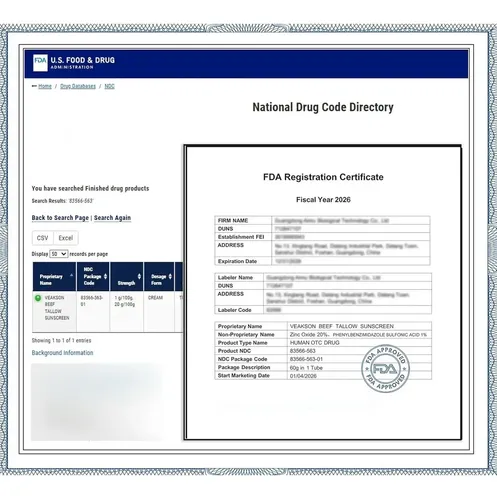This screenshot has width=497, height=500.
Task: Click Back to Search Page link
Action: (60, 218)
